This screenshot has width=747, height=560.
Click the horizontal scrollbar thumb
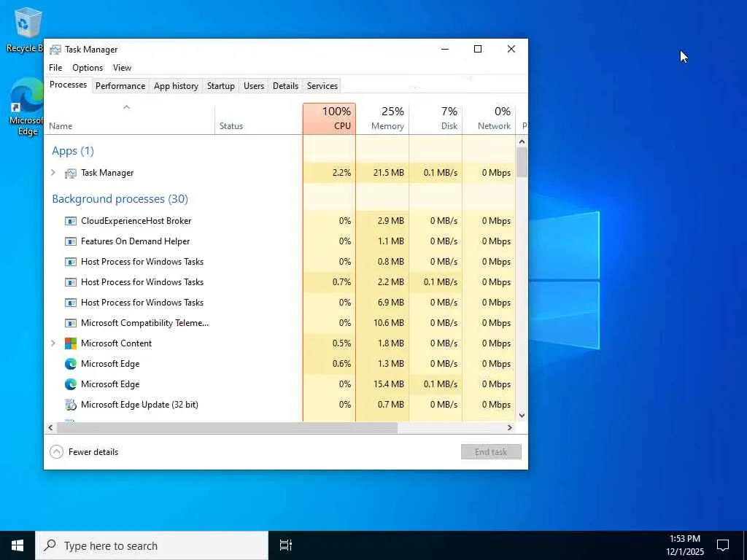[227, 427]
